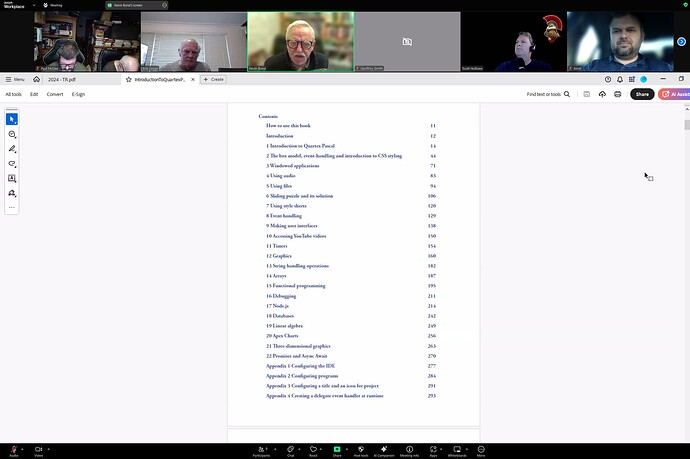Expand Zoom audio options arrow
Image resolution: width=690 pixels, height=459 pixels.
point(22,449)
